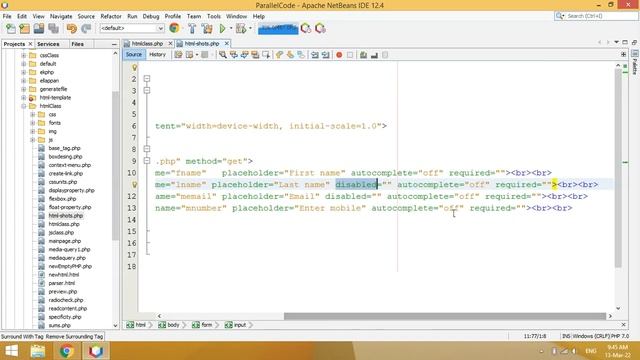Viewport: 640px width, 360px height.
Task: Click the Chrome browser selection icon
Action: click(x=174, y=28)
